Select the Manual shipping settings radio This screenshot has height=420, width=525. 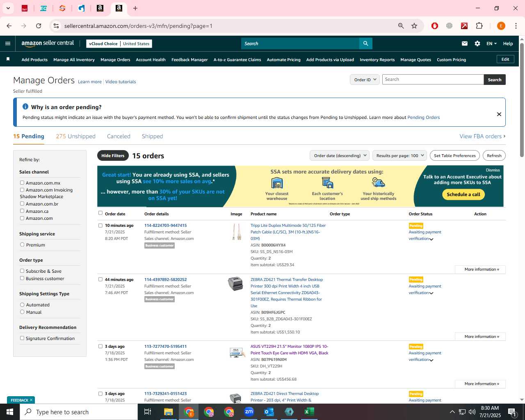22,312
